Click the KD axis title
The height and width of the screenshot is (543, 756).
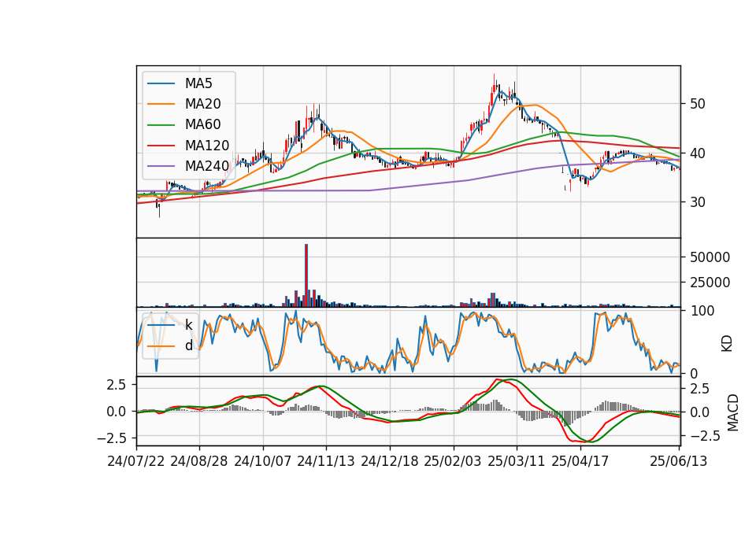(x=727, y=344)
